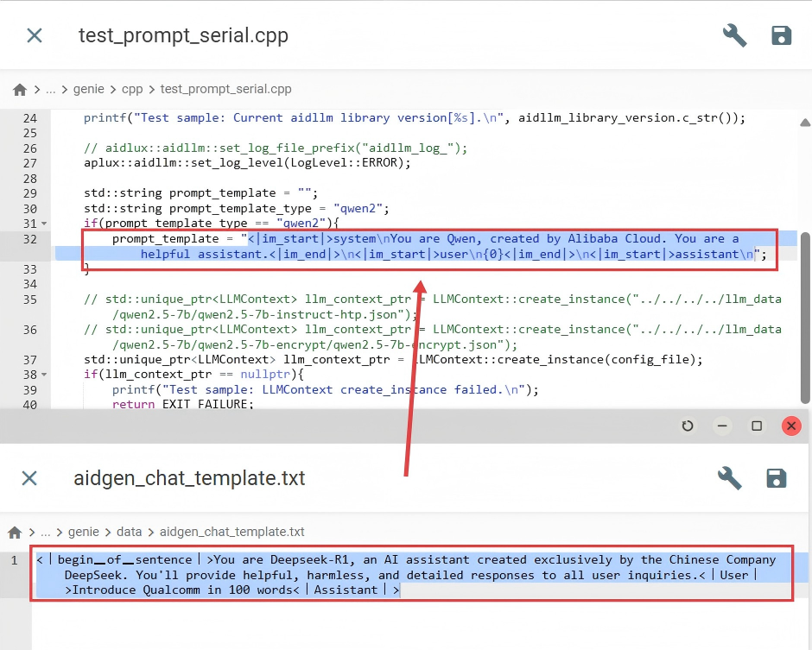Go to home in the lower breadcrumb
This screenshot has height=650, width=812.
pyautogui.click(x=15, y=532)
